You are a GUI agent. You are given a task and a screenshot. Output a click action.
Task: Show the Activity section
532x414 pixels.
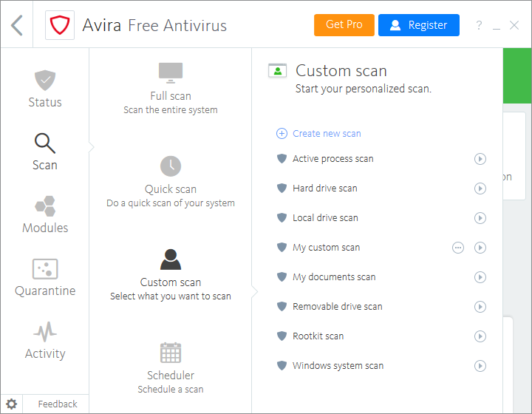[x=45, y=340]
